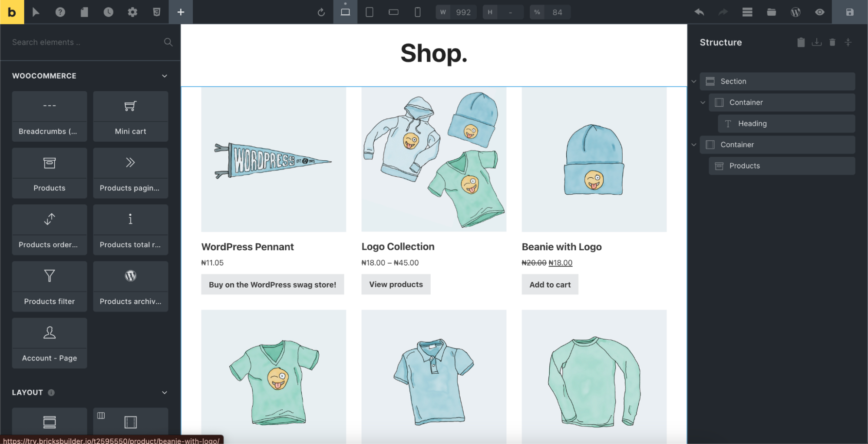
Task: Collapse the LAYOUT elements category
Action: (x=164, y=392)
